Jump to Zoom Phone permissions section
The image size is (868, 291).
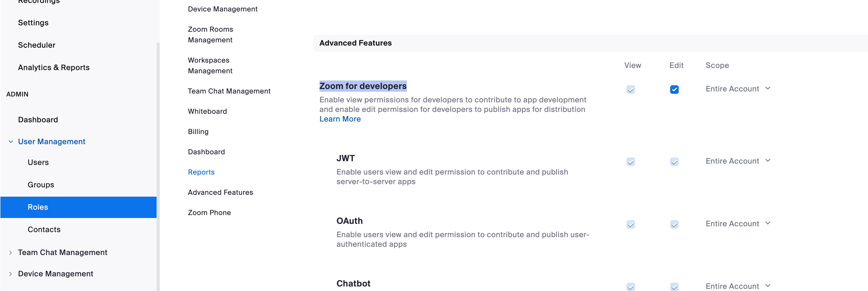pyautogui.click(x=209, y=212)
